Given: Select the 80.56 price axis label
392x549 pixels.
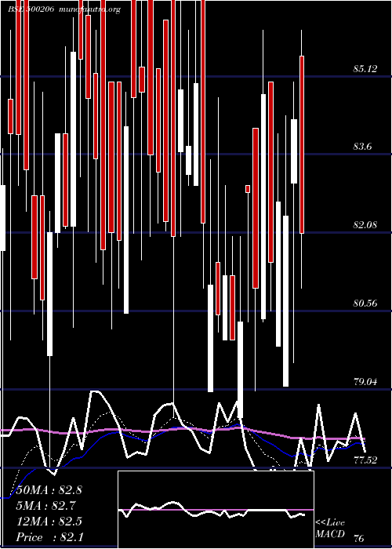Looking at the screenshot, I should 365,304.
